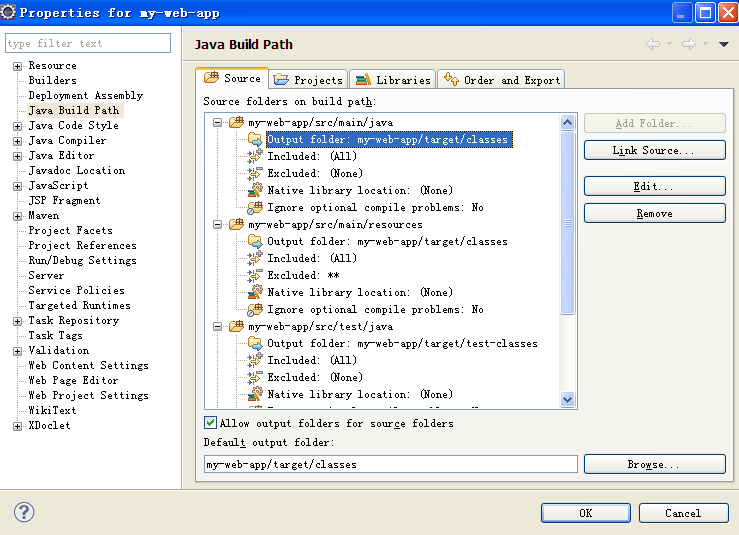Click the Browse button for output folder
The image size is (739, 535).
click(654, 465)
